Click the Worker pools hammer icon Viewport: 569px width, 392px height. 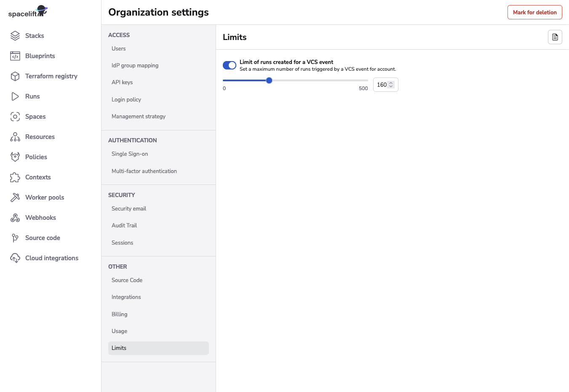pyautogui.click(x=15, y=197)
